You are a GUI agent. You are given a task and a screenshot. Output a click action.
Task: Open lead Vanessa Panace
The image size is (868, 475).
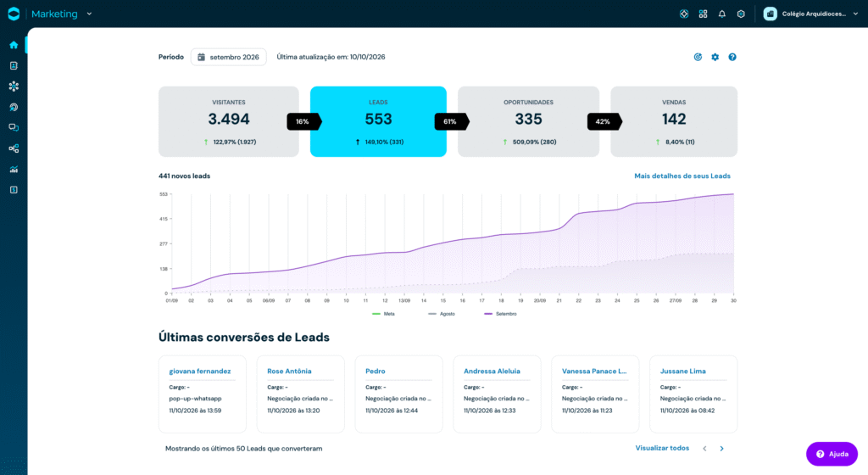click(x=594, y=371)
